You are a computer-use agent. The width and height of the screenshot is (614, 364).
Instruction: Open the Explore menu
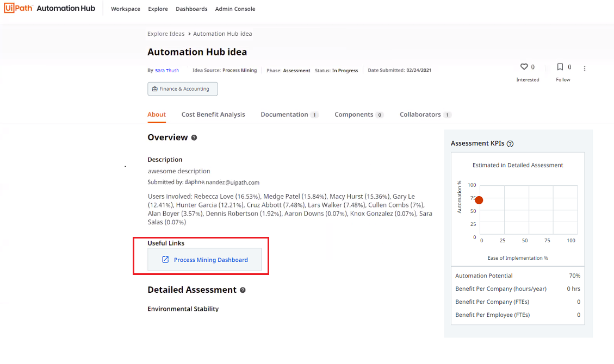click(158, 9)
